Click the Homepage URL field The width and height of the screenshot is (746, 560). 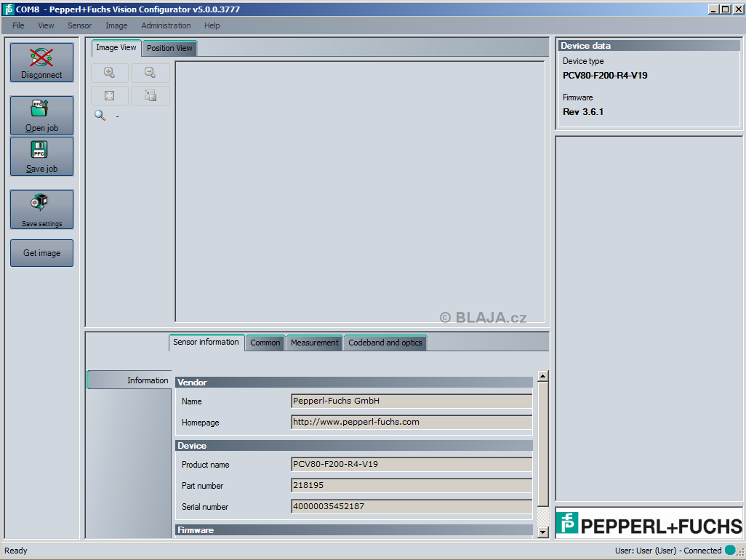(x=412, y=422)
